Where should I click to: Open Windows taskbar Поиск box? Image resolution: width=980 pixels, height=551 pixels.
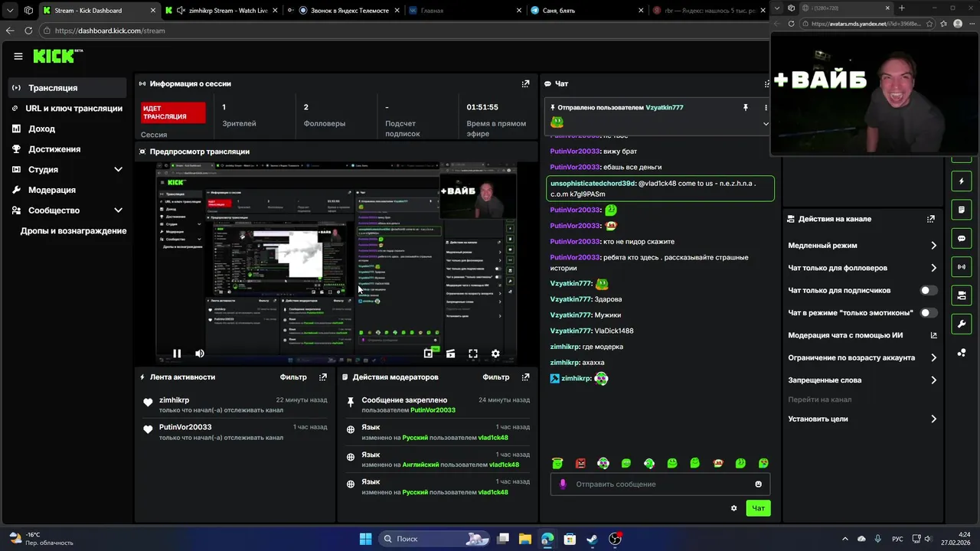coord(434,539)
